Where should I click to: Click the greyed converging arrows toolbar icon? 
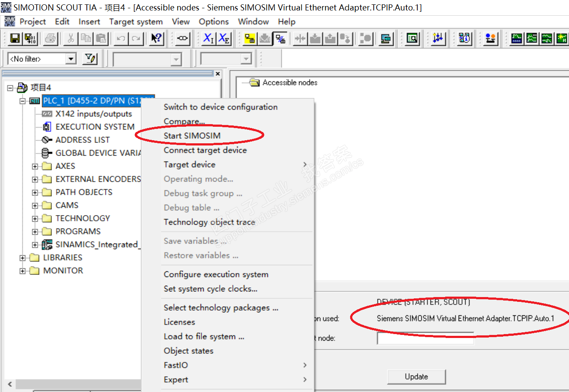point(300,39)
